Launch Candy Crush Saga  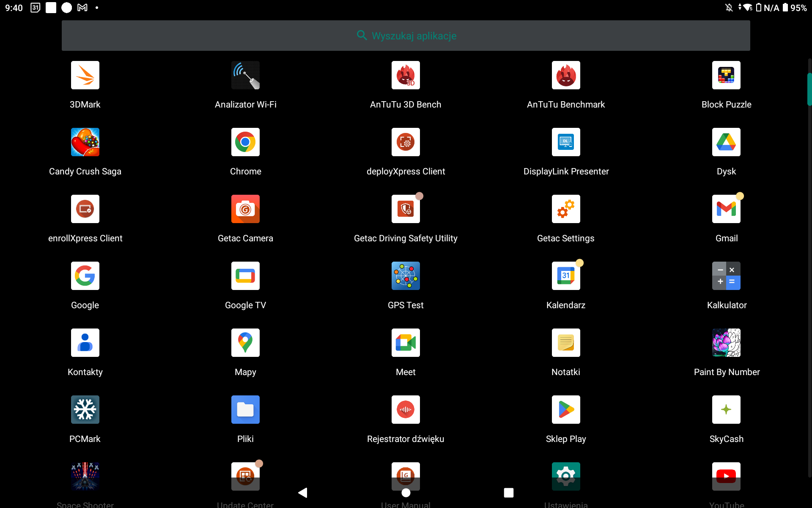85,142
